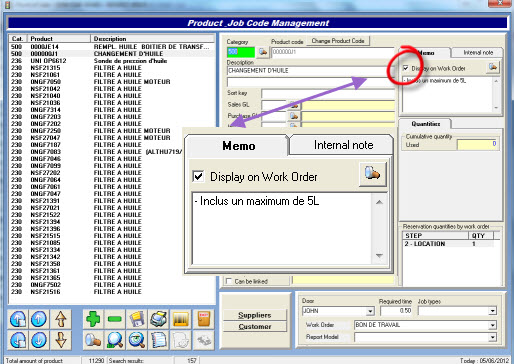Click the magnifying glass search icon
The height and width of the screenshot is (364, 514).
(x=115, y=340)
